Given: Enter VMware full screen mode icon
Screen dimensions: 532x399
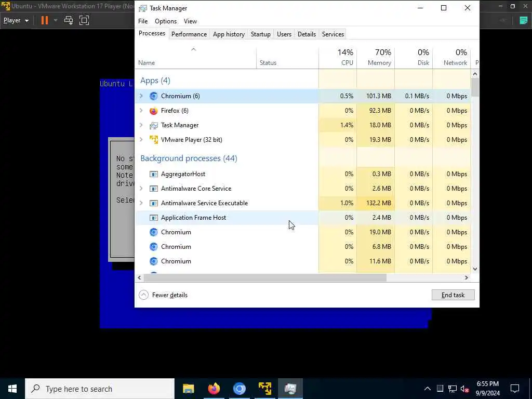Looking at the screenshot, I should coord(84,20).
